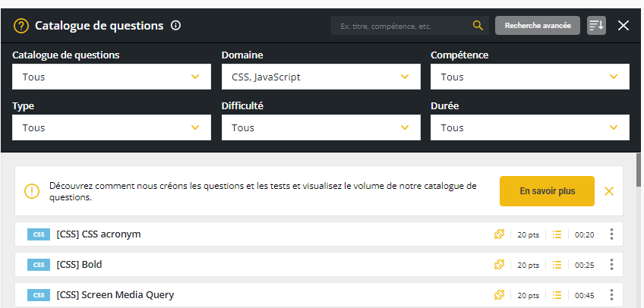Screen dimensions: 644x308
Task: Click puzzle icon on CSS acronym row
Action: (499, 234)
